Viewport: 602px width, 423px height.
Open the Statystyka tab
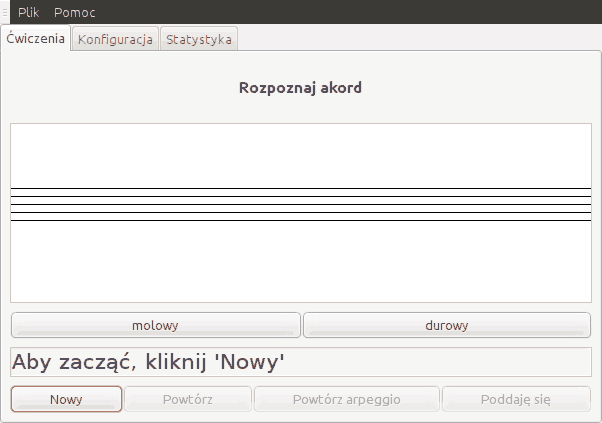coord(199,39)
